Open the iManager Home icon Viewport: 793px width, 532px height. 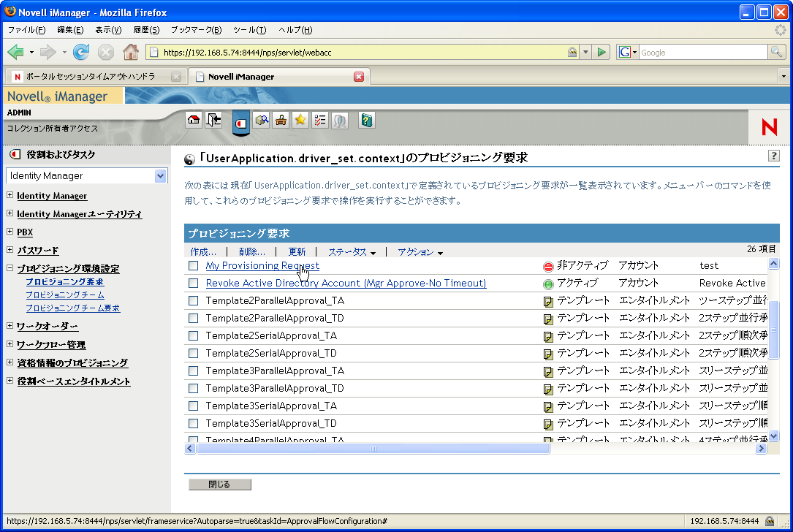point(194,121)
